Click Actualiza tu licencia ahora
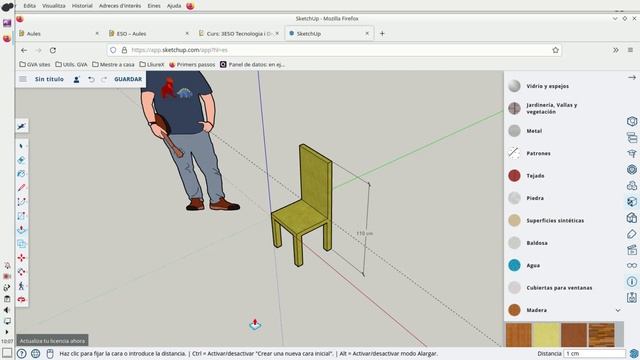This screenshot has height=360, width=640. point(52,341)
